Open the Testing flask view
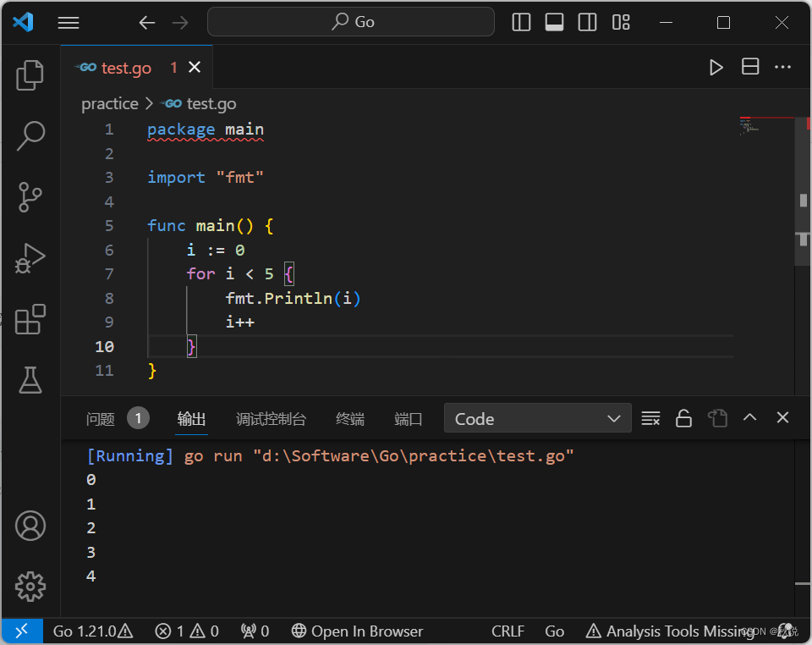 click(30, 380)
